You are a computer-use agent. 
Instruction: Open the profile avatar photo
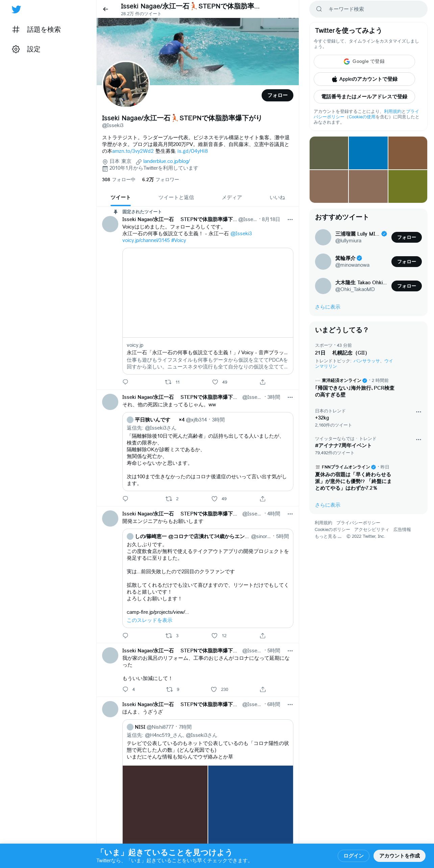coord(126,84)
